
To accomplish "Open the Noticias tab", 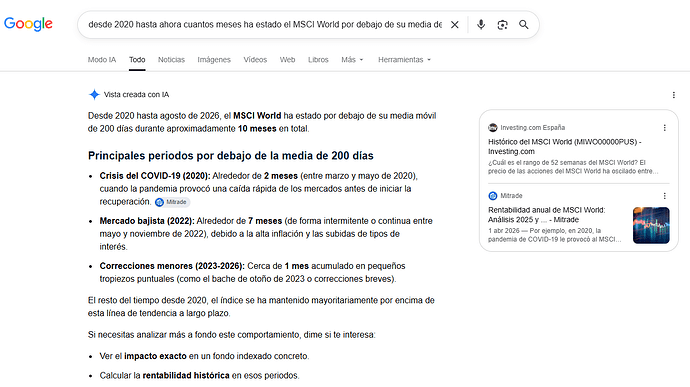I will pyautogui.click(x=171, y=59).
